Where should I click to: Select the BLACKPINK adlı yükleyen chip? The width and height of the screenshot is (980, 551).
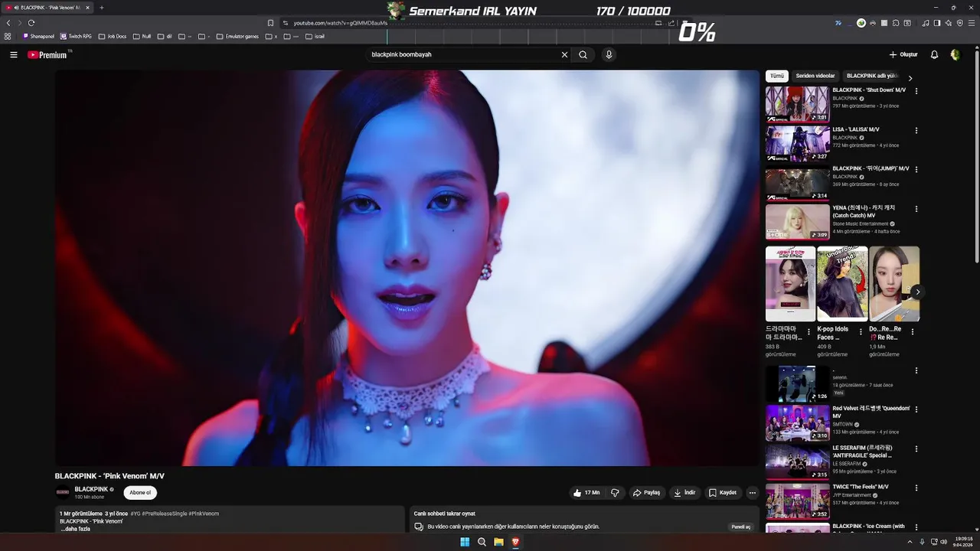[872, 77]
